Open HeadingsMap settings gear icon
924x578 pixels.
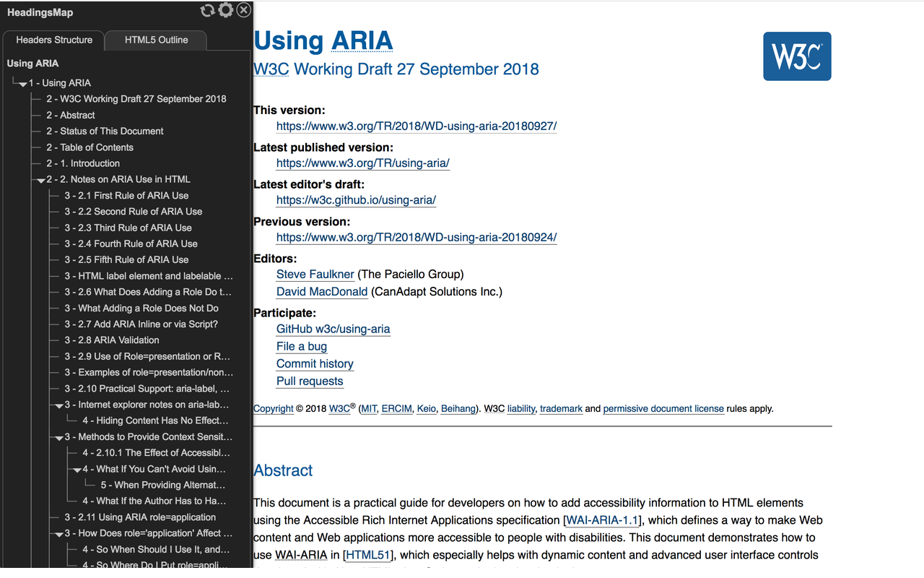click(x=226, y=10)
